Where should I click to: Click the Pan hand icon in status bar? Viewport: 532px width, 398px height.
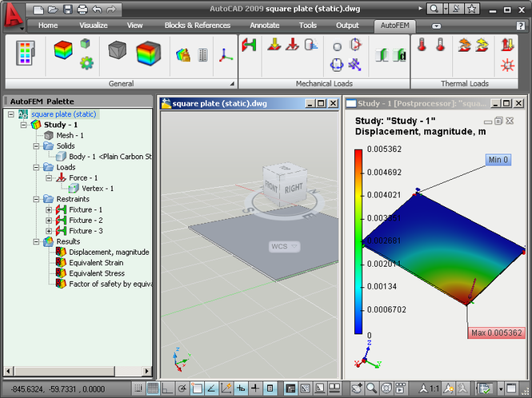(x=357, y=388)
